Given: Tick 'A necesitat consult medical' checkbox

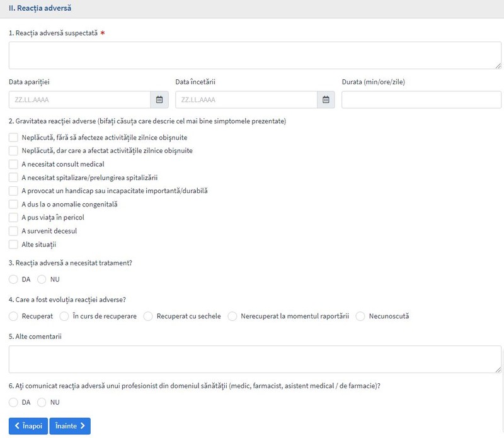Looking at the screenshot, I should coord(13,164).
